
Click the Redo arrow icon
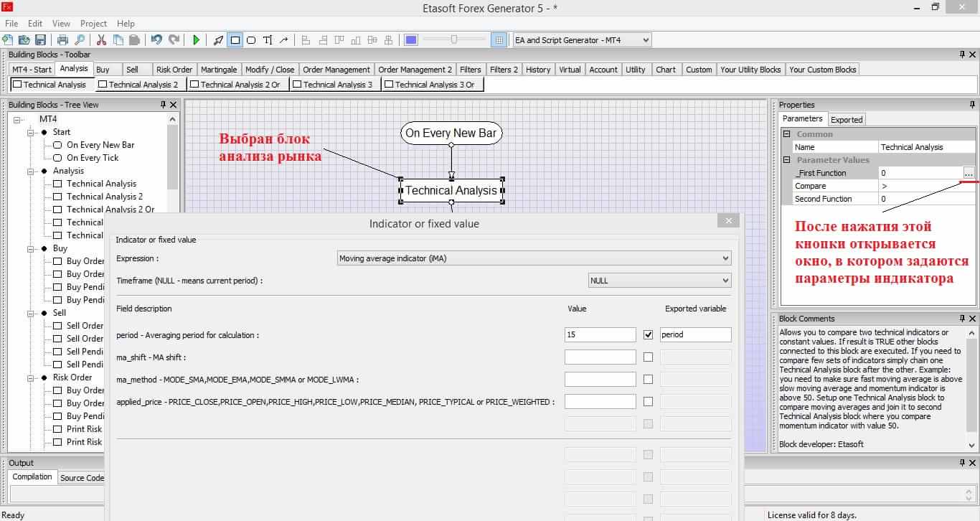pos(173,40)
